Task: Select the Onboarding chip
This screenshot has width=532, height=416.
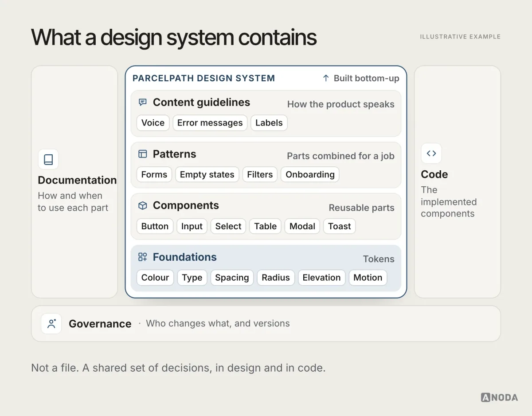Action: click(310, 175)
